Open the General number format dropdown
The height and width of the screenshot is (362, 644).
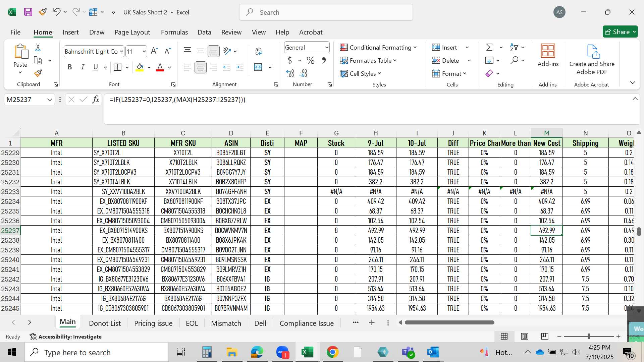(326, 48)
